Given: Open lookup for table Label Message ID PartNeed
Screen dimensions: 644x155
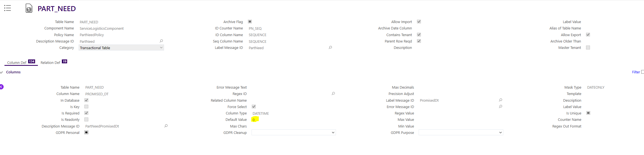Looking at the screenshot, I should 330,47.
